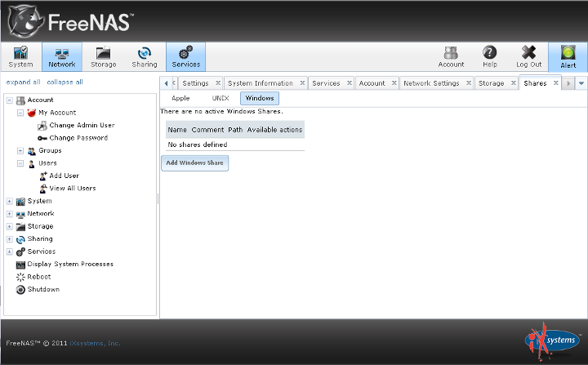This screenshot has width=588, height=365.
Task: Expand the Network tree node
Action: point(9,214)
